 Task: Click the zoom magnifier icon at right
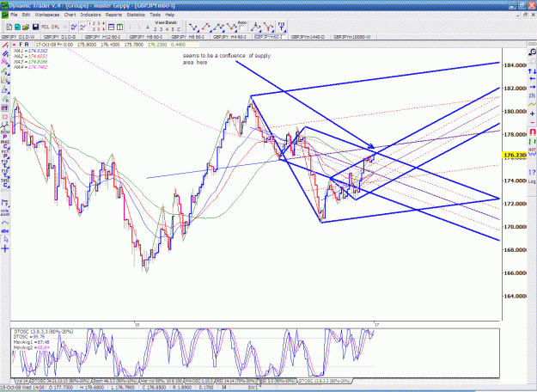pyautogui.click(x=532, y=52)
